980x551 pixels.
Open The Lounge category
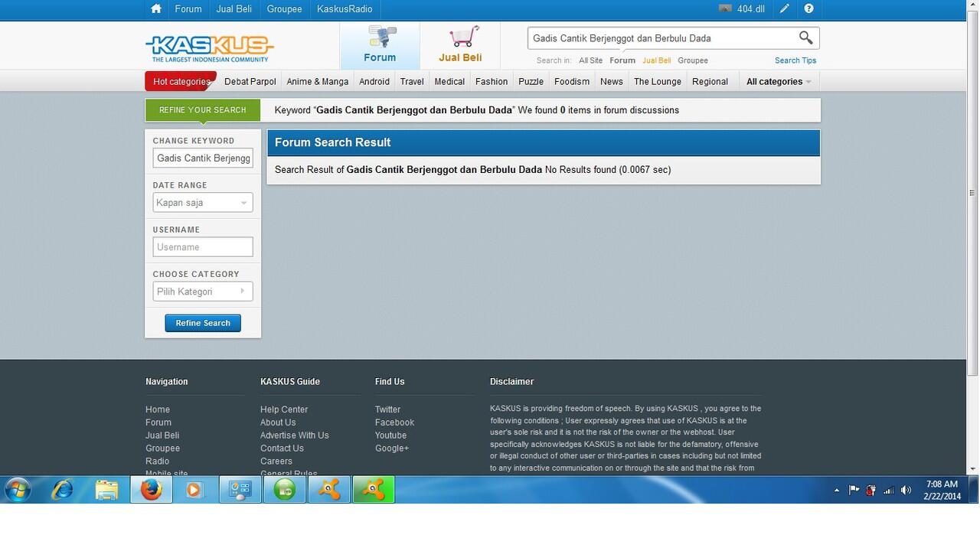click(x=658, y=81)
